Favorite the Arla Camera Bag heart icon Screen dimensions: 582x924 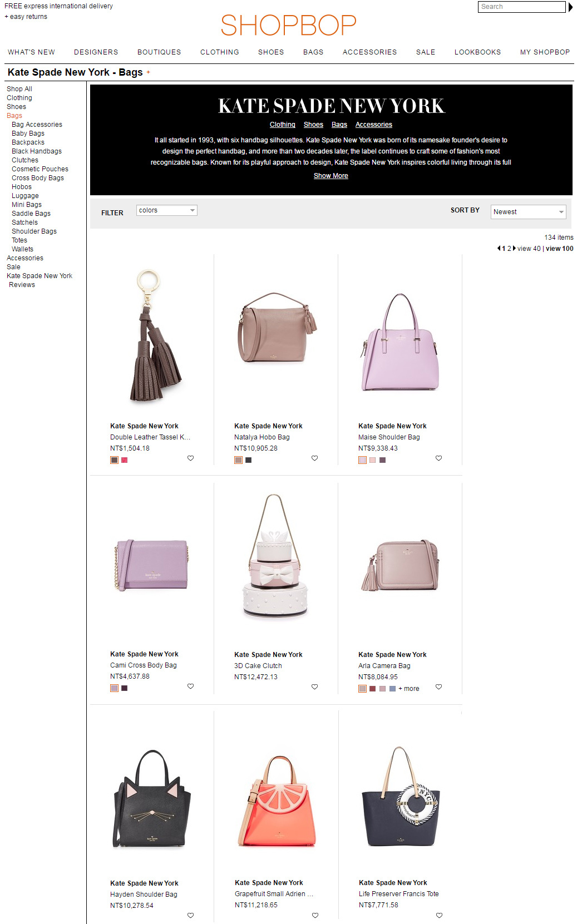coord(438,687)
